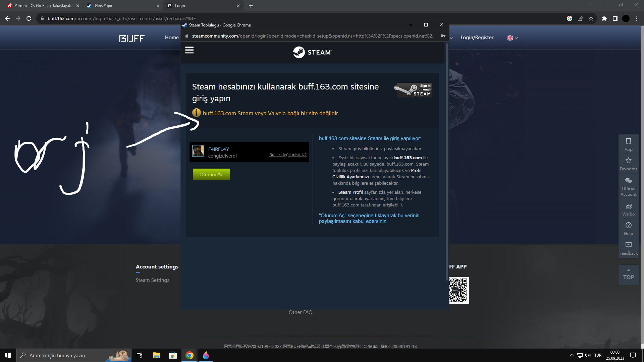Open a new browser tab

[251, 6]
